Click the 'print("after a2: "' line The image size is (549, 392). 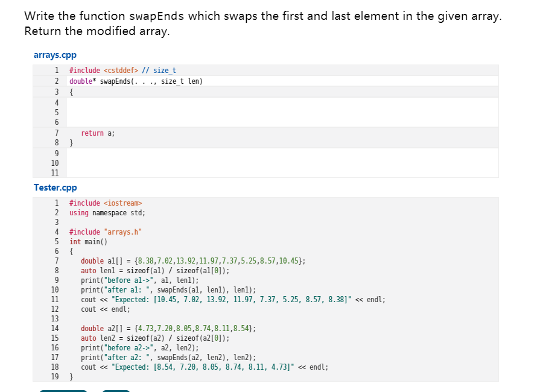tap(168, 358)
